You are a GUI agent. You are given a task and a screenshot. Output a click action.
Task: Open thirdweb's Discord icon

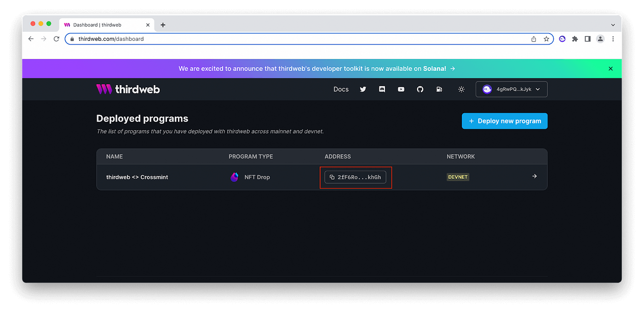(382, 89)
